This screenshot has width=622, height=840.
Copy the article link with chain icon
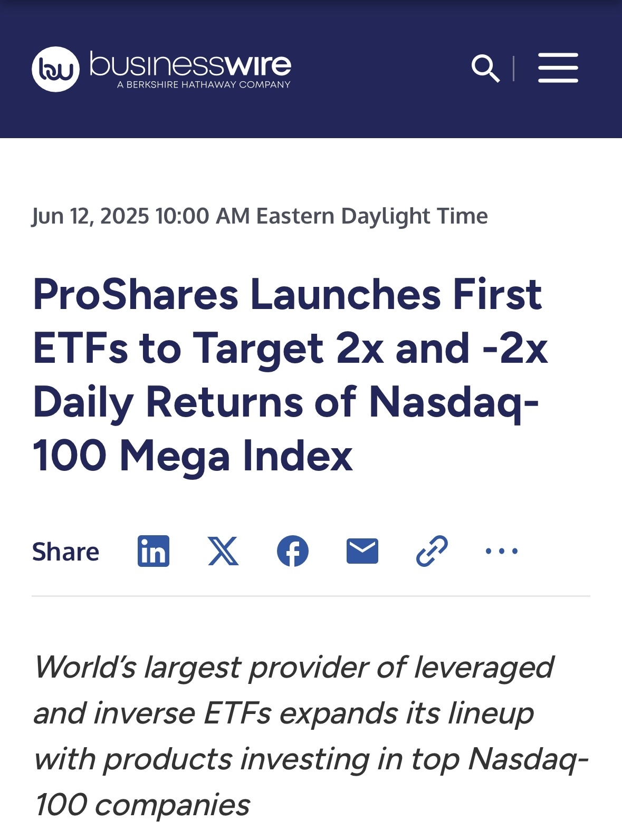click(432, 551)
